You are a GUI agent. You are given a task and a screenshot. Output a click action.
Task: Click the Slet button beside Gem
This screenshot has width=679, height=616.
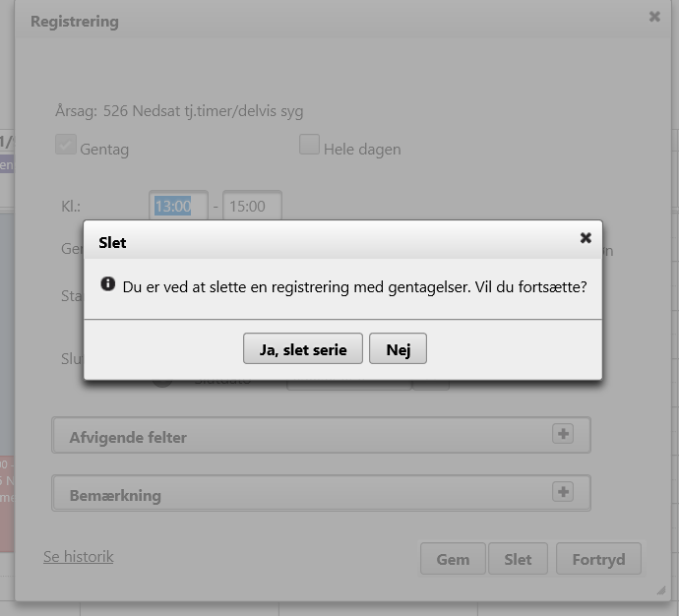pyautogui.click(x=518, y=559)
